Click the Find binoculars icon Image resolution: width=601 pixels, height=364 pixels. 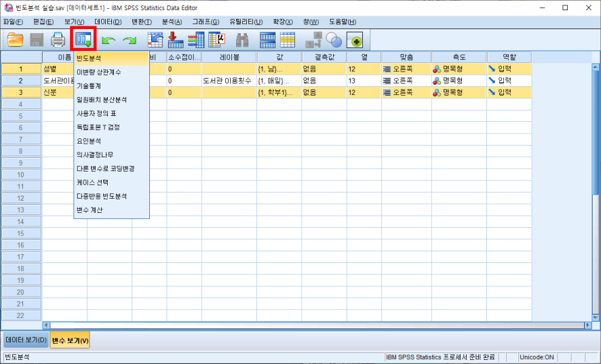coord(242,40)
